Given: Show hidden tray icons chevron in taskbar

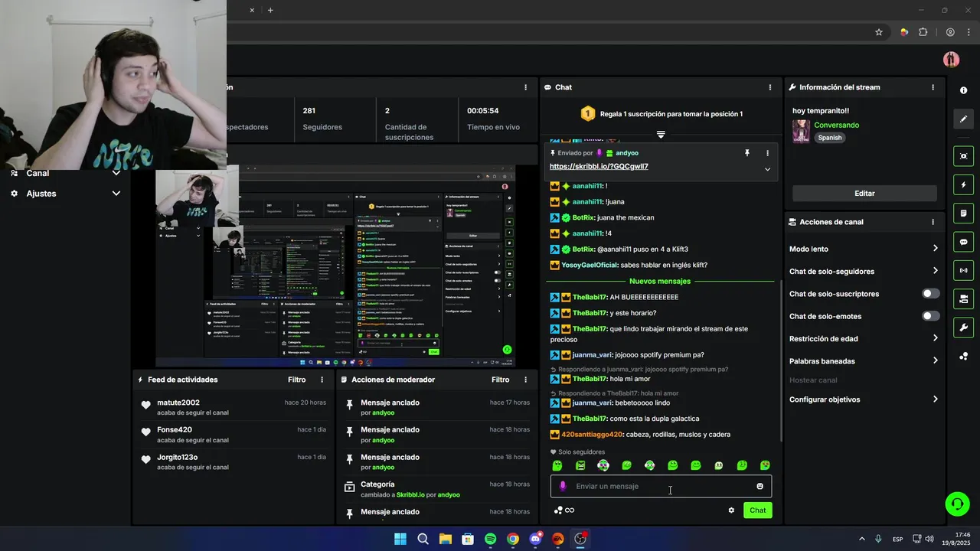Looking at the screenshot, I should click(x=861, y=539).
